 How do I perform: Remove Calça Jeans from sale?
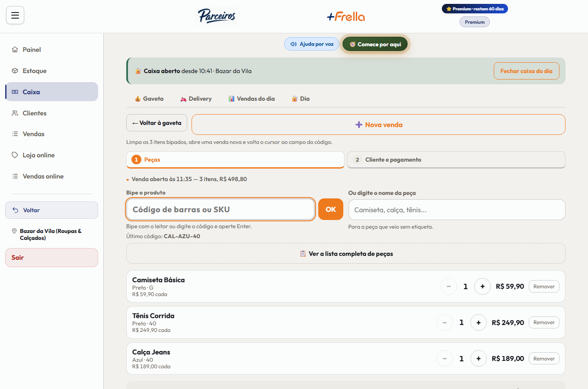coord(544,359)
